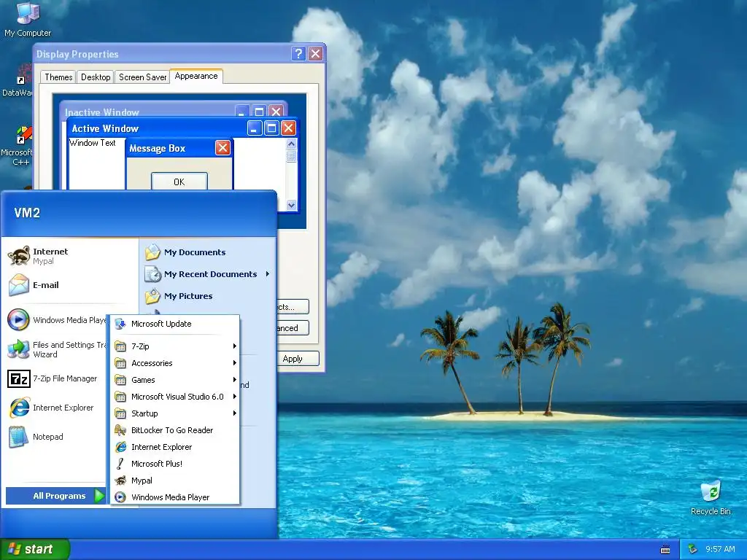The height and width of the screenshot is (560, 747).
Task: Select the Appearance tab
Action: point(196,76)
